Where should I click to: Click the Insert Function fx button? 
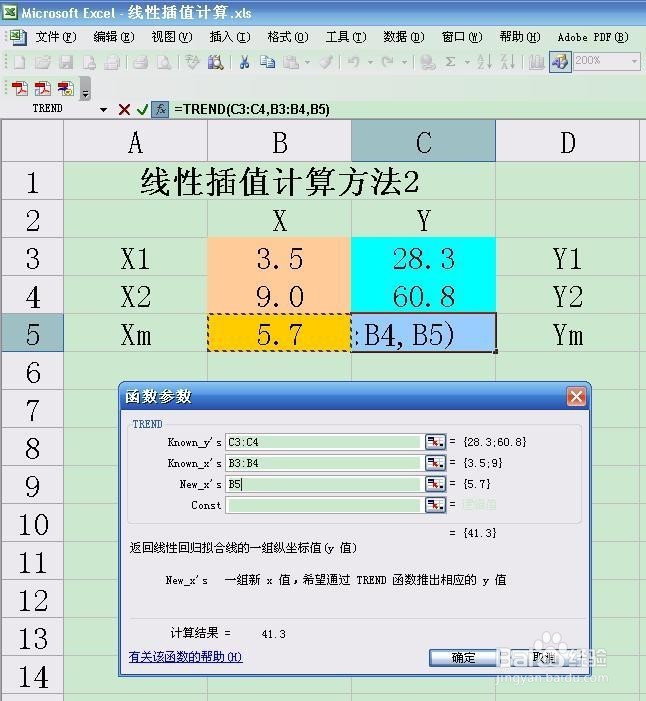(160, 110)
